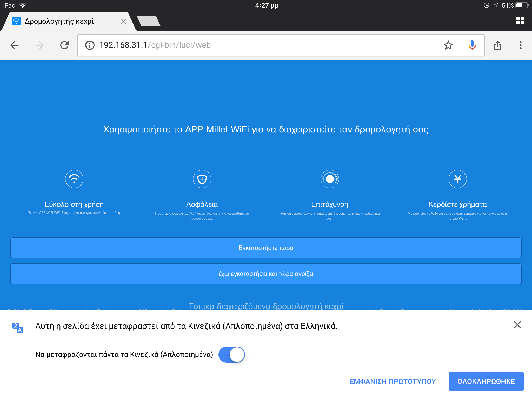Click the address bar URL field
532x399 pixels.
click(x=260, y=45)
